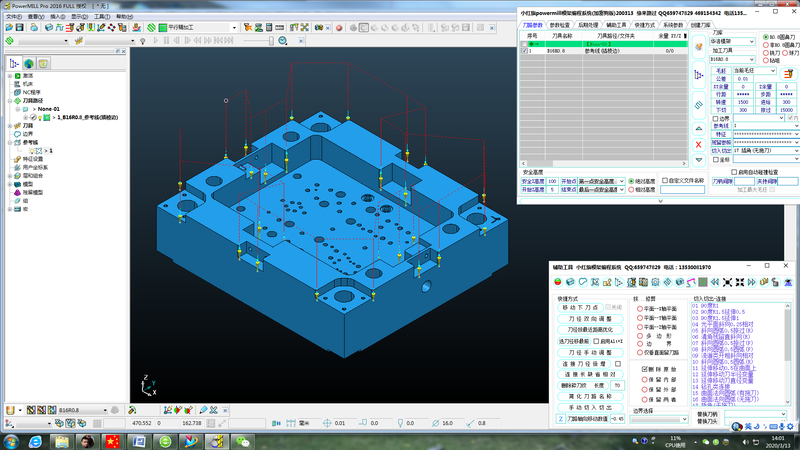Click the 转速 field showing 1500
This screenshot has width=800, height=450.
(x=743, y=103)
